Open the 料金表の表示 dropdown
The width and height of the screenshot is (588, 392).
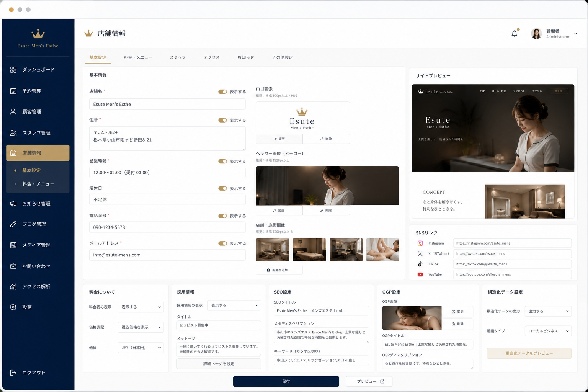point(140,307)
